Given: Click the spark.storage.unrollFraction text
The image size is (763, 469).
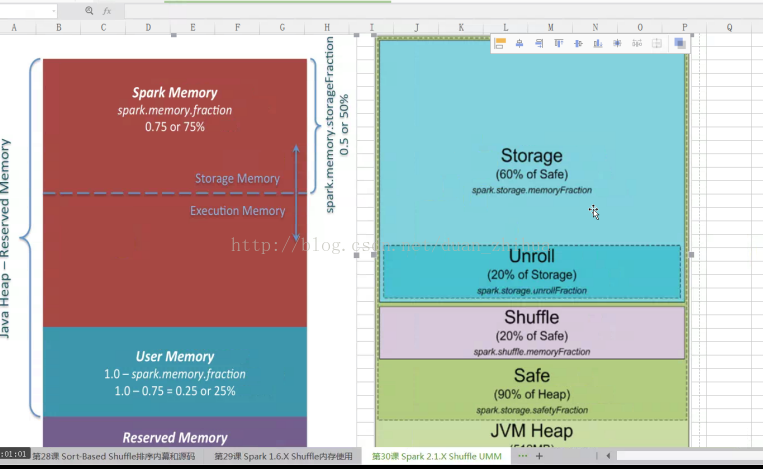Looking at the screenshot, I should tap(532, 290).
